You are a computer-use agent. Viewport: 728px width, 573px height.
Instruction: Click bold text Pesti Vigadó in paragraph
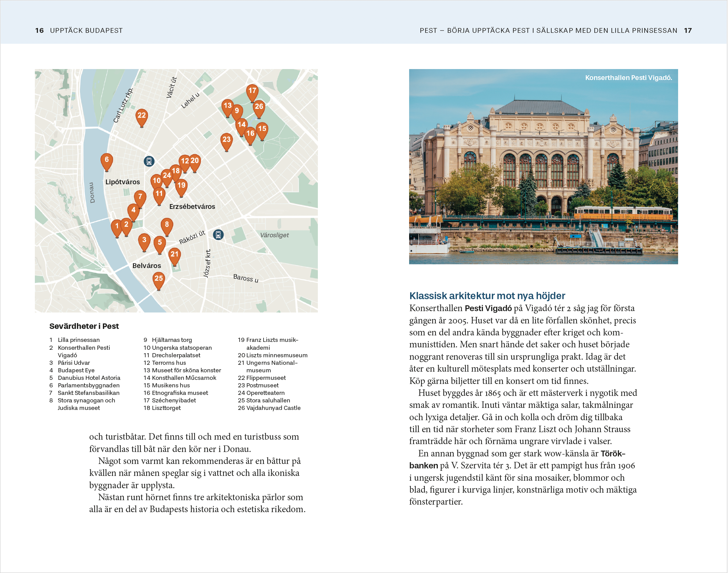pos(488,308)
